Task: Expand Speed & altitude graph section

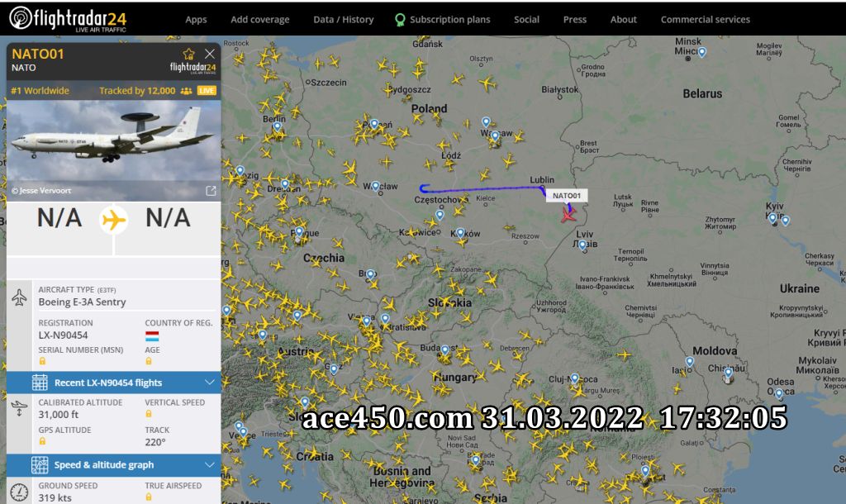Action: [113, 464]
